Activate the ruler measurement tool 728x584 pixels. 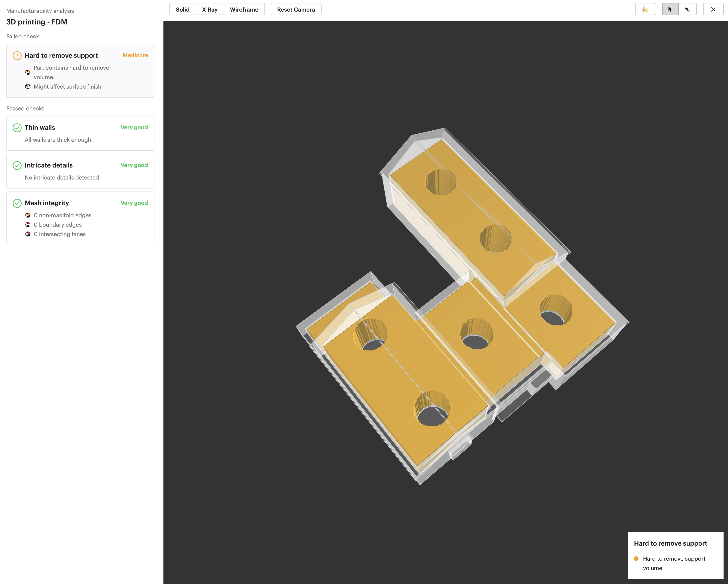click(687, 9)
